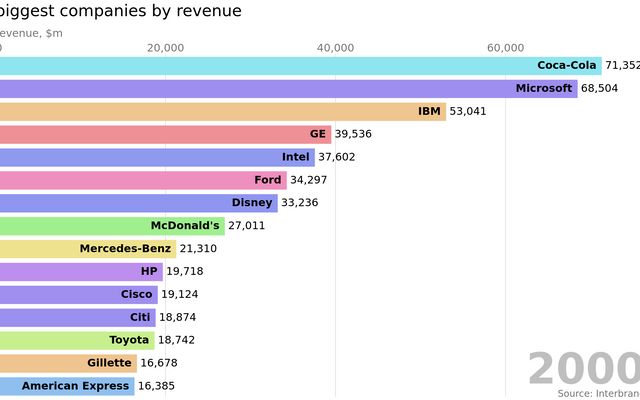The image size is (640, 400).
Task: Click the Disney bar
Action: (138, 203)
